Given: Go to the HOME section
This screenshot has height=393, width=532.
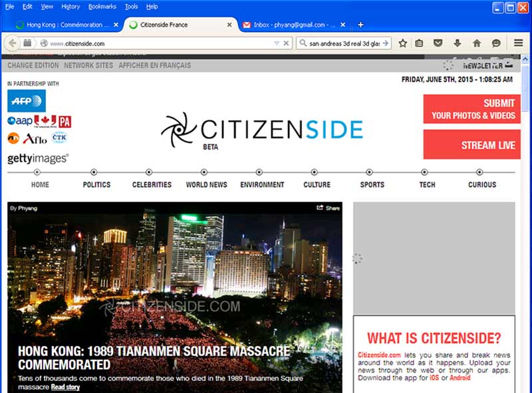Looking at the screenshot, I should click(40, 185).
